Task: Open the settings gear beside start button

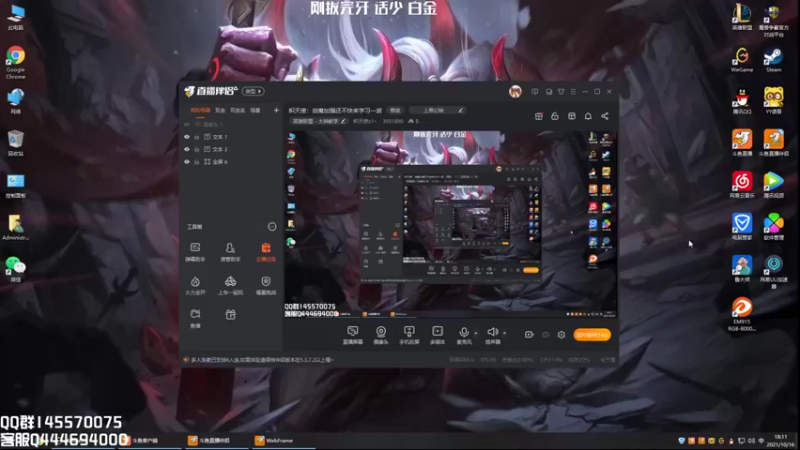Action: point(561,335)
